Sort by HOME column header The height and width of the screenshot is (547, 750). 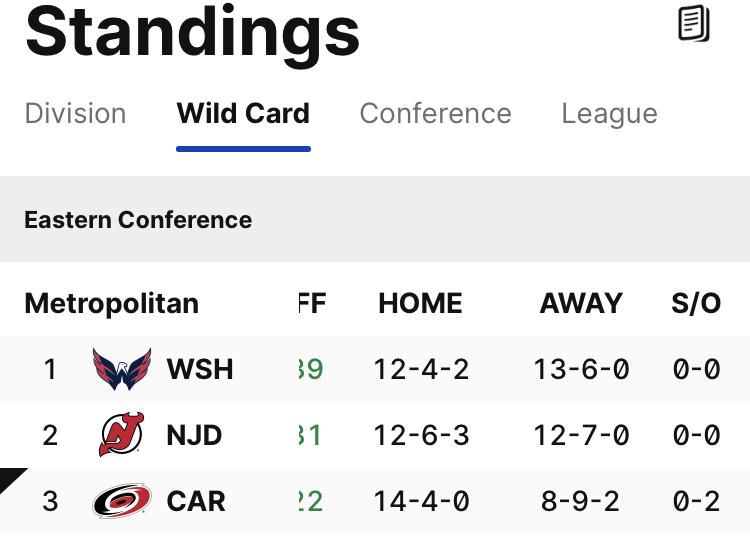420,303
